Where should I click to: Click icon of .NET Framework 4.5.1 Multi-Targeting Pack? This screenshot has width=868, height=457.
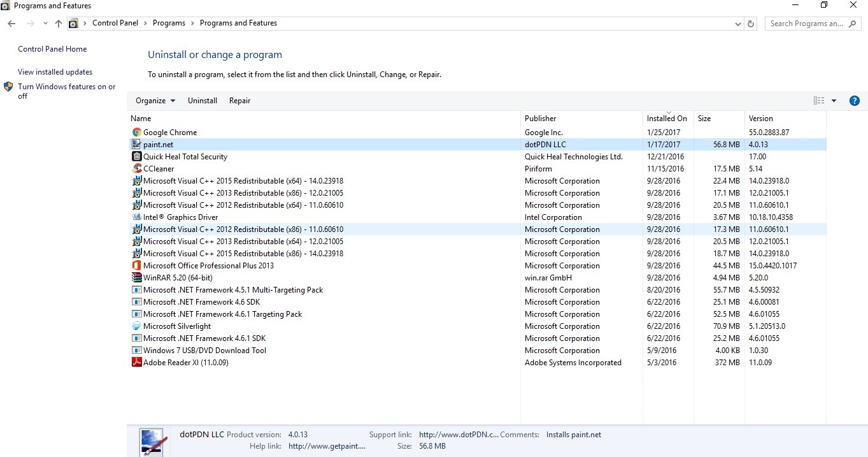tap(136, 290)
